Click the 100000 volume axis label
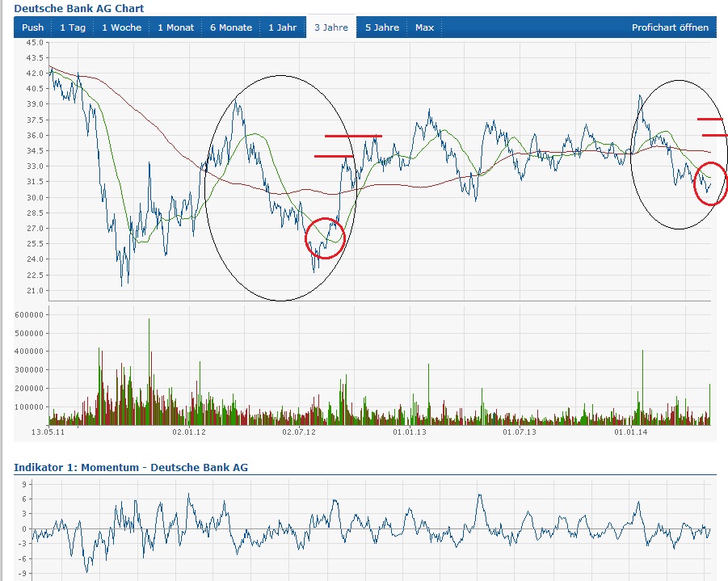The width and height of the screenshot is (728, 581). tap(29, 406)
